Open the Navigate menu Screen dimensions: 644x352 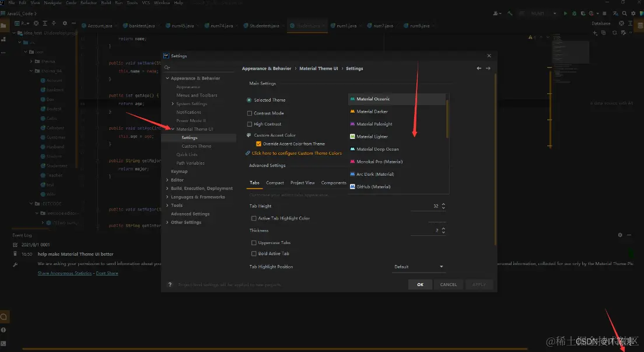52,2
